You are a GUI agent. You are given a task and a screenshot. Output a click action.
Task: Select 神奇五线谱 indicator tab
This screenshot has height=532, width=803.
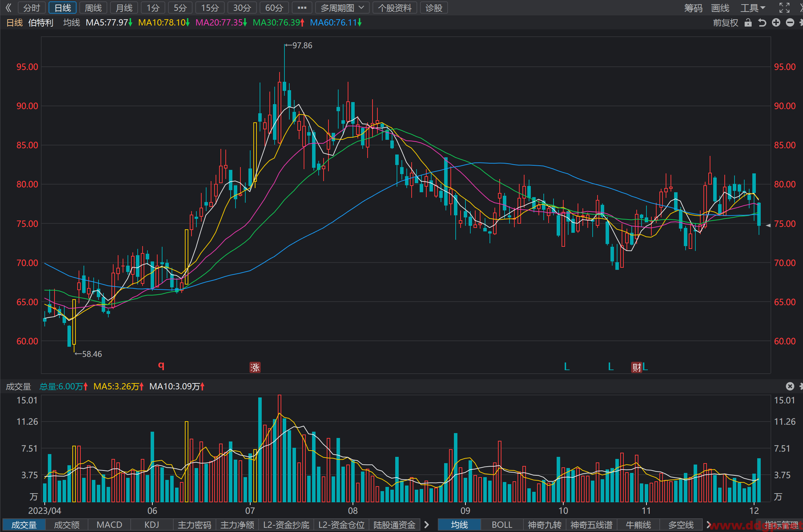click(591, 525)
